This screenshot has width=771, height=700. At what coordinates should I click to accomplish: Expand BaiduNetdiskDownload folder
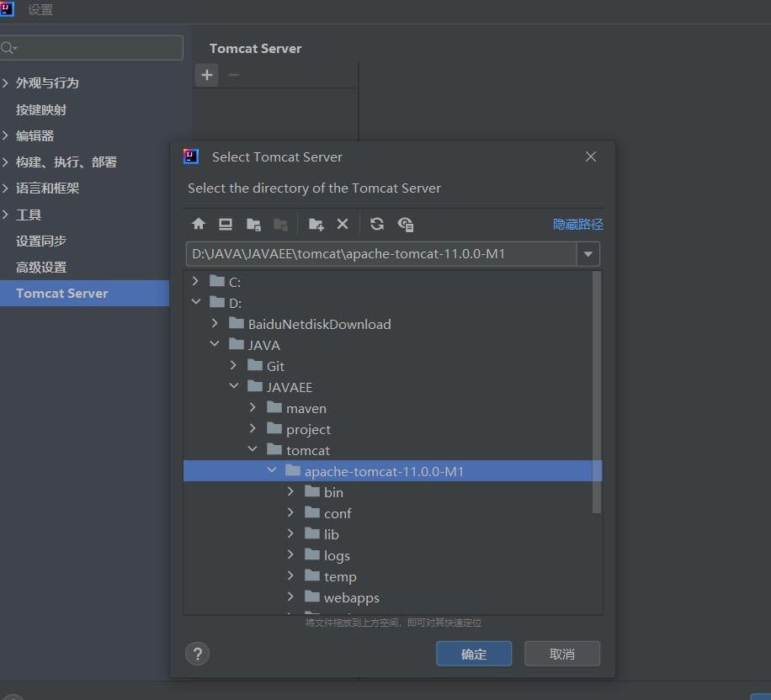point(215,323)
